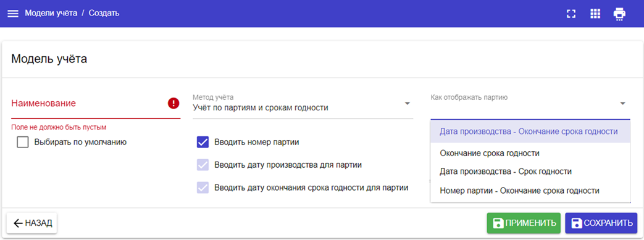Click the Сохранить button
644x240 pixels.
click(601, 223)
